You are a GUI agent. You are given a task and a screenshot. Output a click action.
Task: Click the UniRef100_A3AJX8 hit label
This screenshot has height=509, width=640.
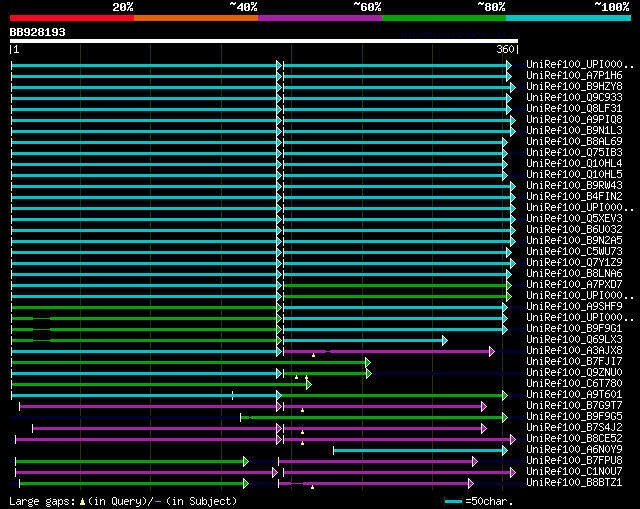click(574, 351)
